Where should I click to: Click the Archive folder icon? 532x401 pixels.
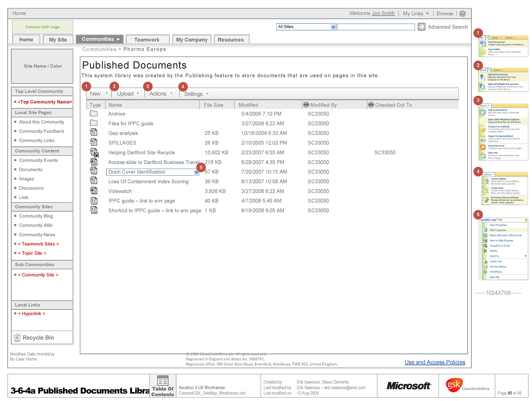pyautogui.click(x=94, y=114)
